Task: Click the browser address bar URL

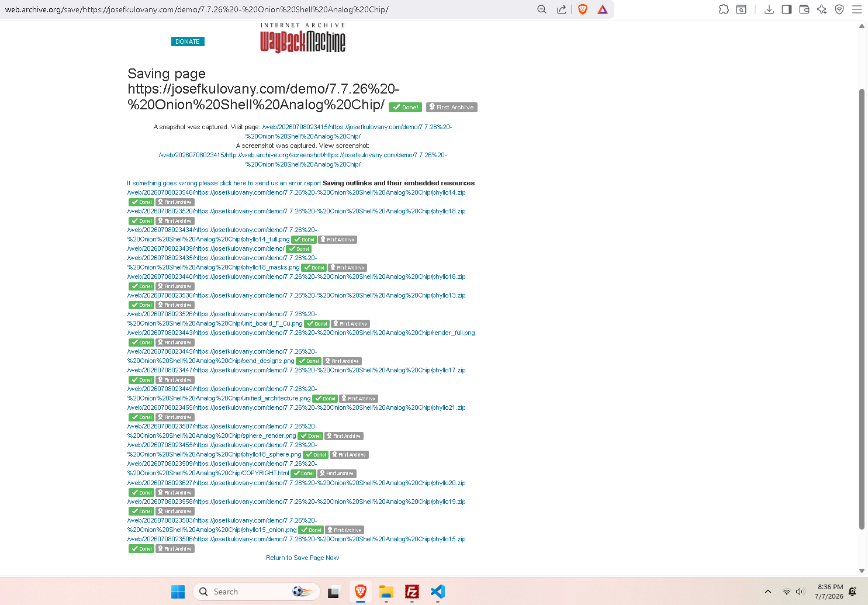Action: (196, 9)
